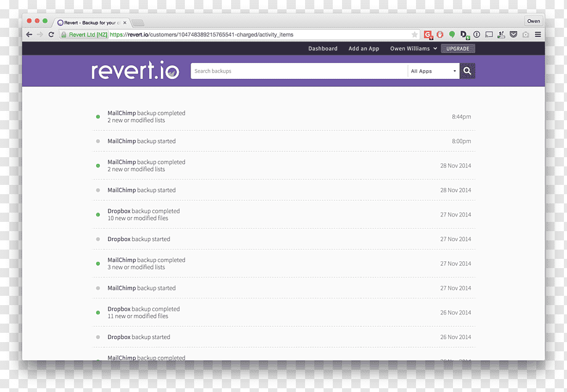Click the magnifier search button
567x392 pixels.
(x=468, y=71)
